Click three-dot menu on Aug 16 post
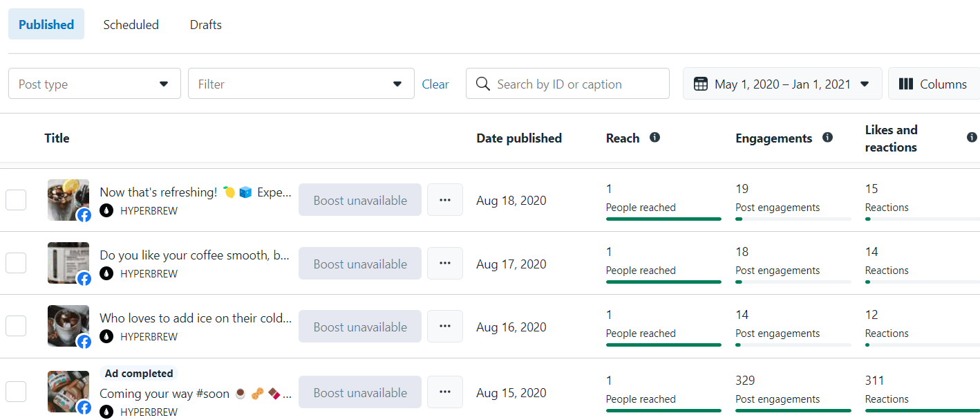980x420 pixels. pos(445,327)
